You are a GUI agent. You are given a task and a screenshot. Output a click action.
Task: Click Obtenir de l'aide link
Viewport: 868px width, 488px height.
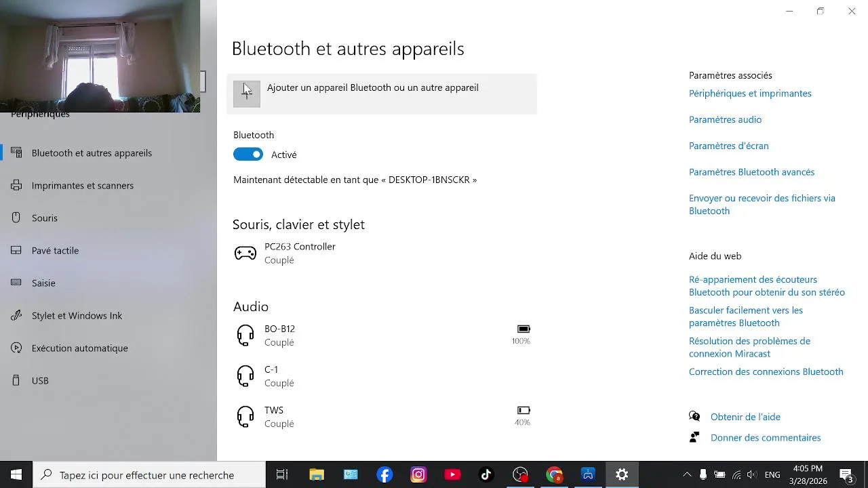(745, 417)
